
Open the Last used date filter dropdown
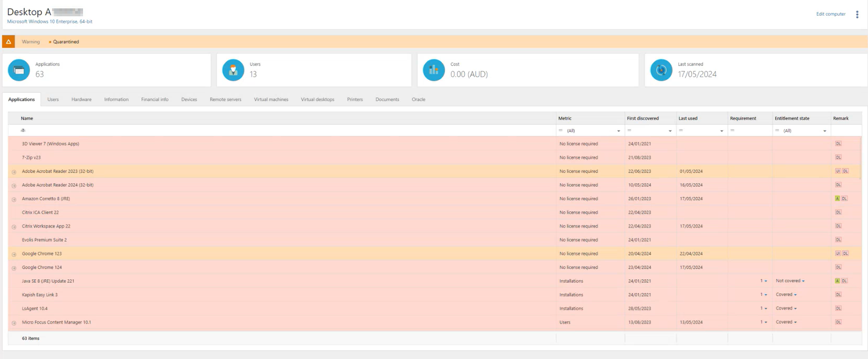click(x=721, y=131)
